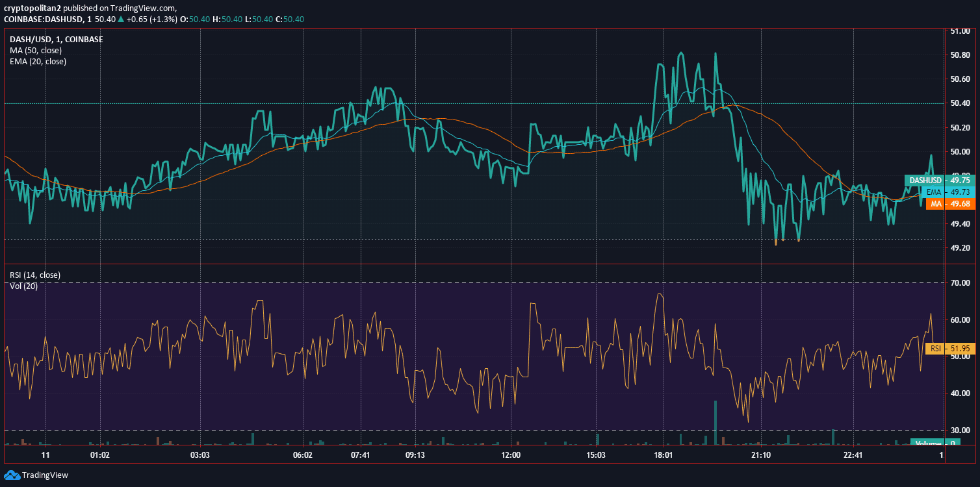Click the DASHUSD 49.75 price tag
The height and width of the screenshot is (487, 980).
(939, 181)
